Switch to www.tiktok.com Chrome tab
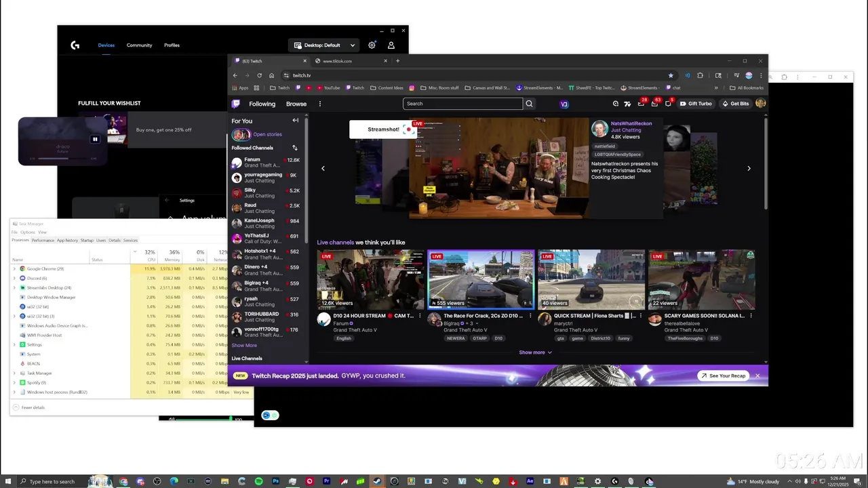The height and width of the screenshot is (488, 868). 350,61
